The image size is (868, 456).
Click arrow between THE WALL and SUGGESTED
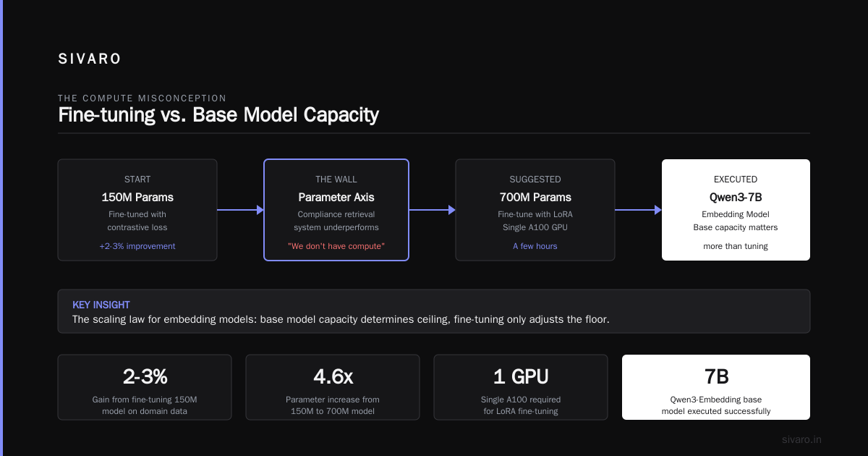(433, 210)
